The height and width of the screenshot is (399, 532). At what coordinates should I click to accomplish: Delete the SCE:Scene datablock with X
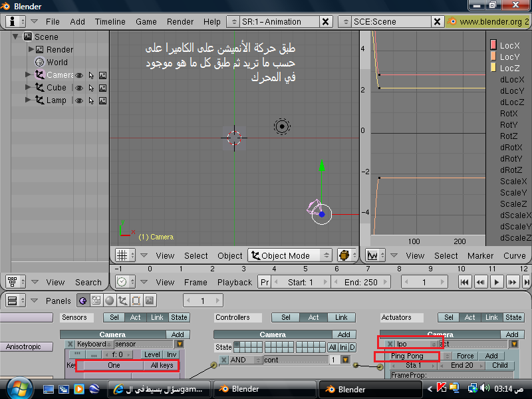pos(437,22)
